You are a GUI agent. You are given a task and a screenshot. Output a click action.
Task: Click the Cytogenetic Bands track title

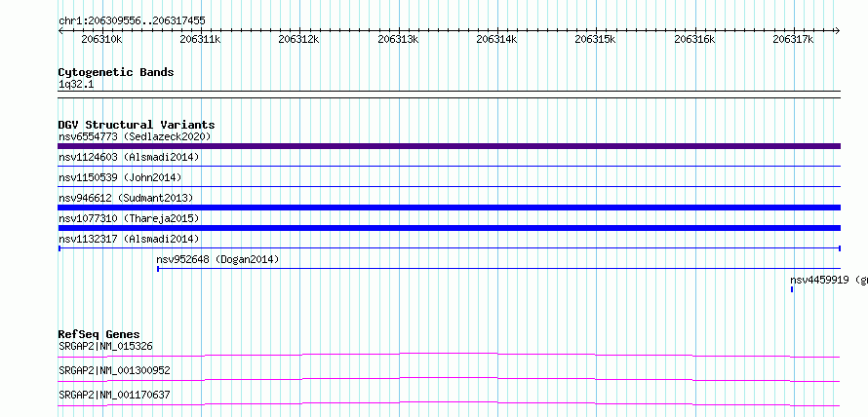tap(116, 72)
